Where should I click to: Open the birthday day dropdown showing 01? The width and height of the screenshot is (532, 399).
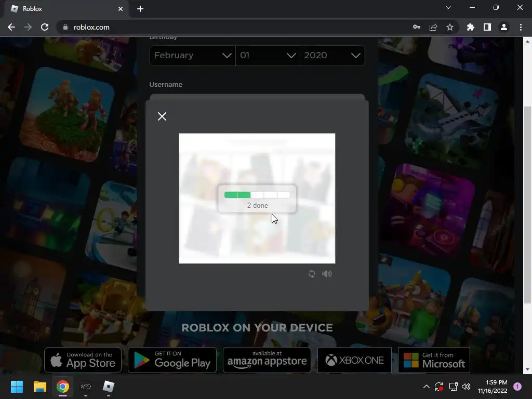268,55
